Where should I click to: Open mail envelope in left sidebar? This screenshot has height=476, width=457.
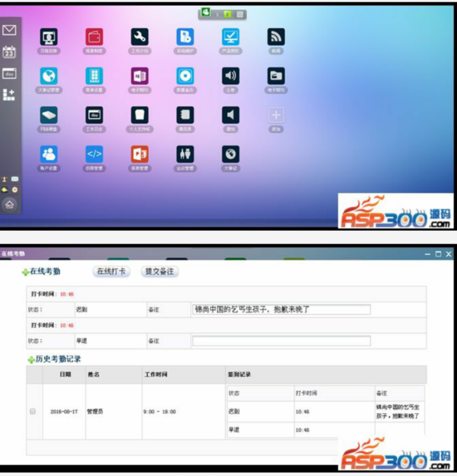tap(10, 30)
